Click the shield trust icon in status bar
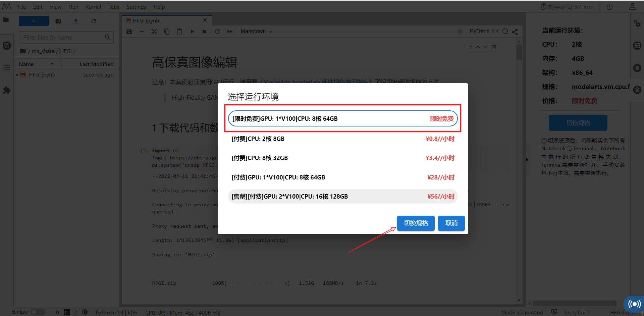Screen dimensions: 644x316 coord(554,312)
